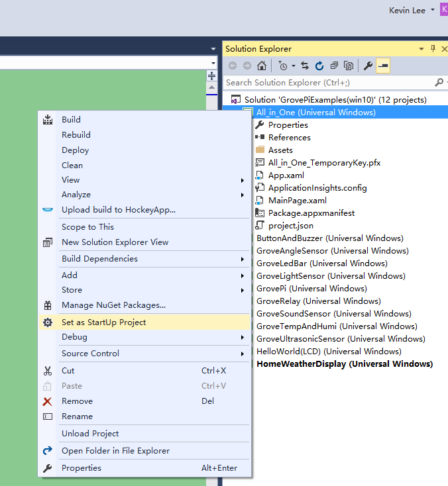The width and height of the screenshot is (448, 486).
Task: Open the Pending Changes Filter clock icon
Action: click(x=283, y=66)
